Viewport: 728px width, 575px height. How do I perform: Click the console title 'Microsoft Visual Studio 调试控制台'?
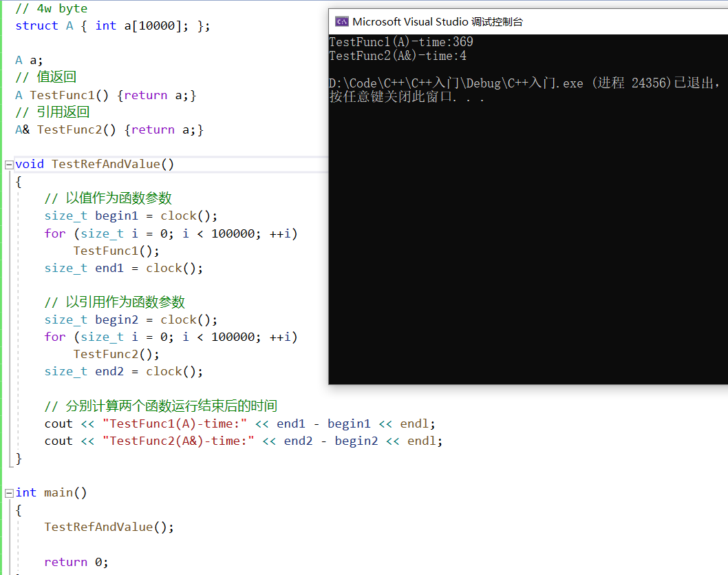(438, 22)
